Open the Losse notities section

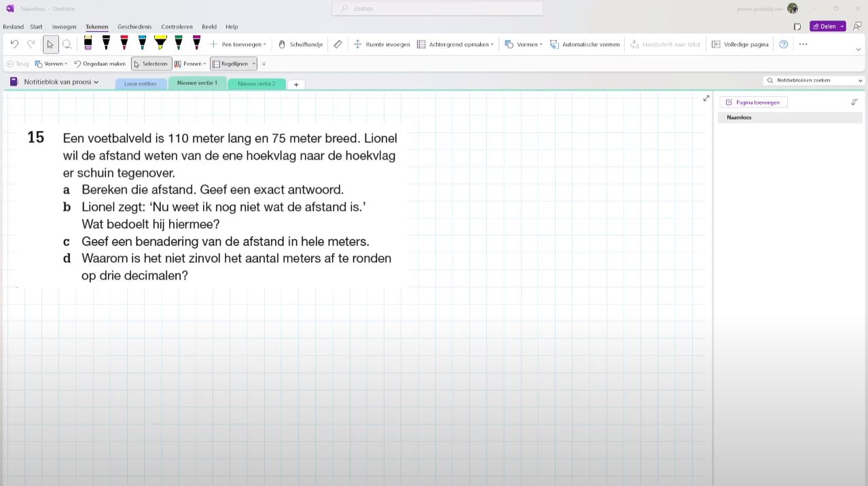coord(141,83)
